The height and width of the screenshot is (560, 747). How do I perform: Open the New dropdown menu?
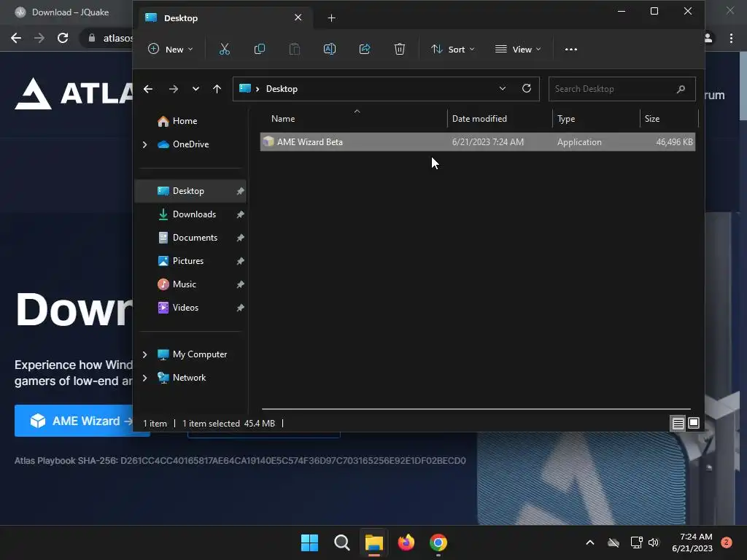point(171,49)
